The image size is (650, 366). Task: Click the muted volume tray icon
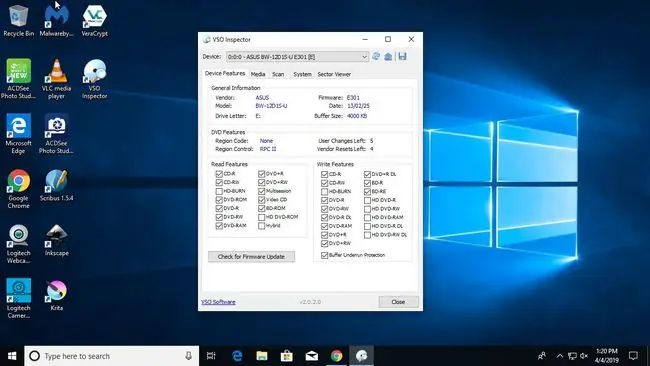tap(584, 356)
